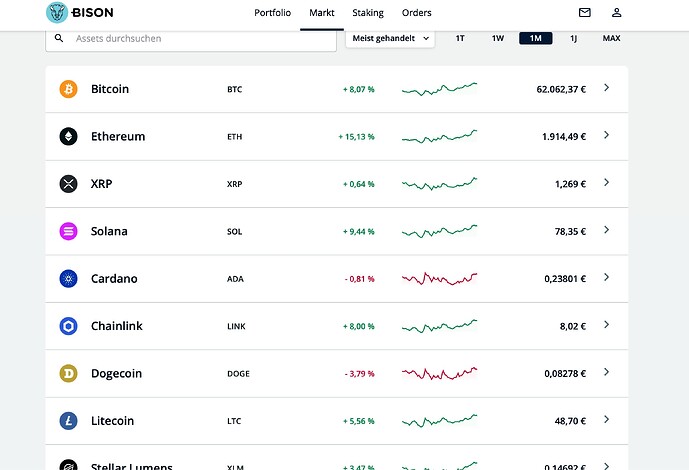Click the Litecoin coin icon
The width and height of the screenshot is (689, 470).
[x=69, y=421]
